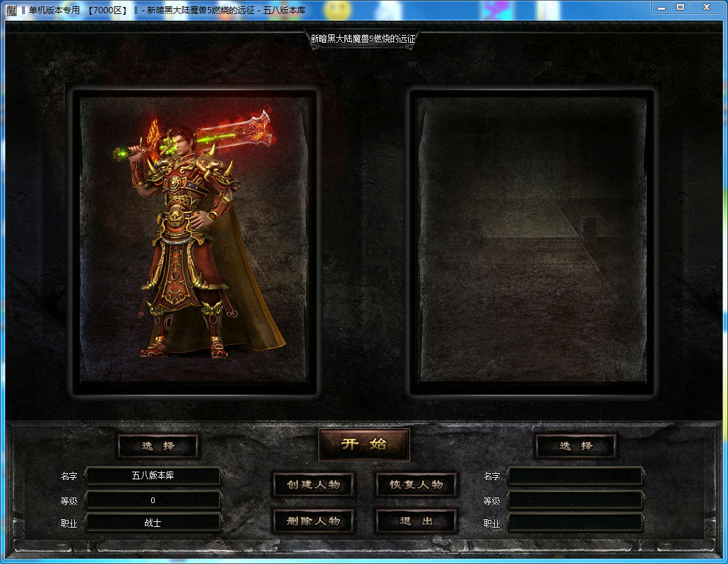Close the game window

point(706,8)
